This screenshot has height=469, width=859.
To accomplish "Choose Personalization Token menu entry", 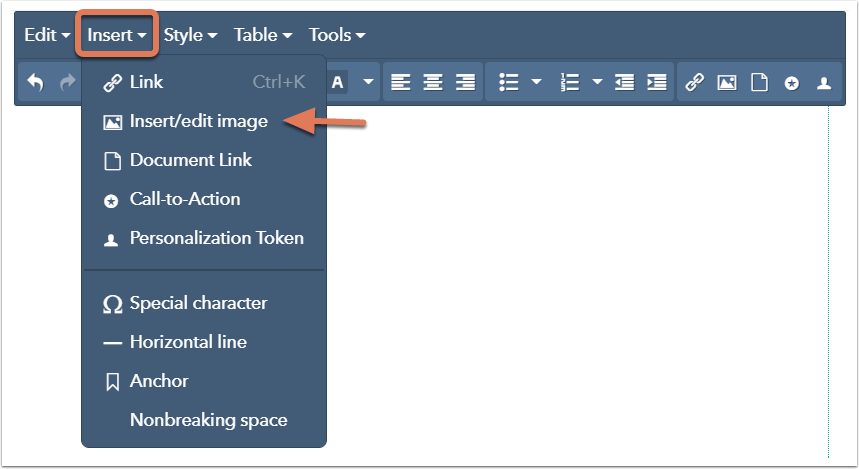I will (x=204, y=238).
